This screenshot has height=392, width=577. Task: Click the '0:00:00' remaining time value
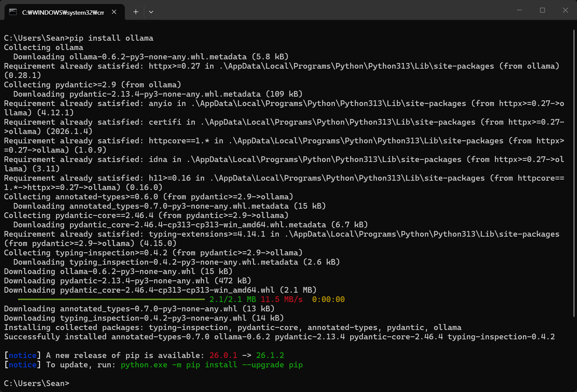point(329,299)
